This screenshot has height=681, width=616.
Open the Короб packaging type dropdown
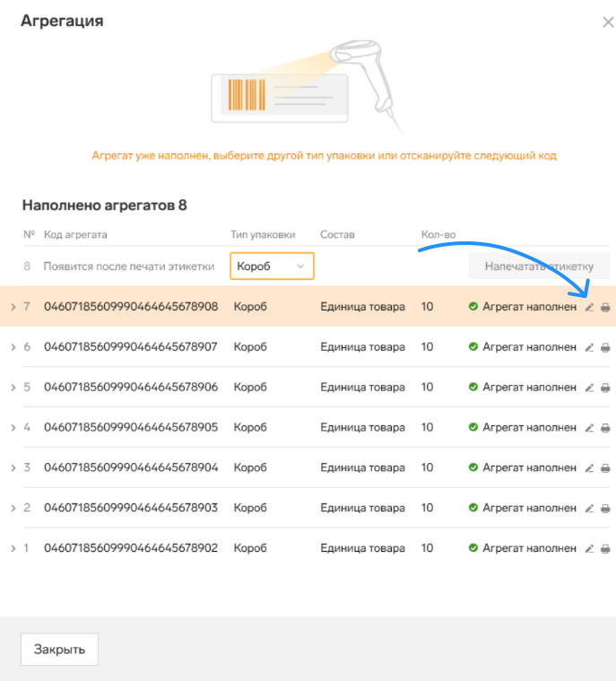pos(272,266)
